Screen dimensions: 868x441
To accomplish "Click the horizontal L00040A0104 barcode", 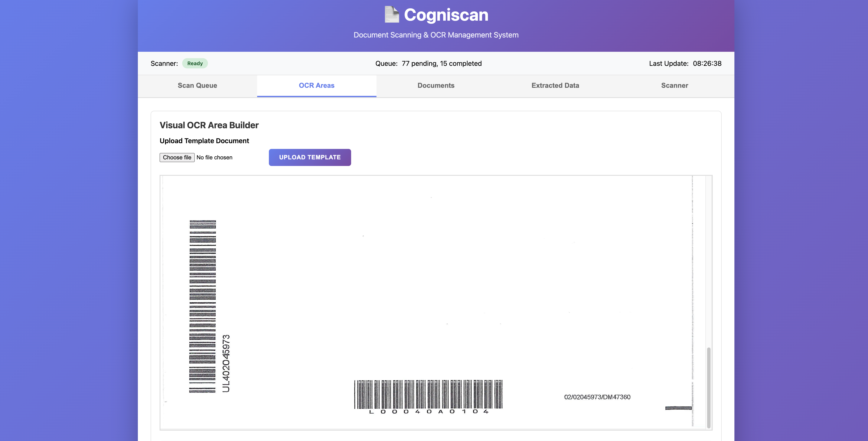I will click(x=428, y=394).
